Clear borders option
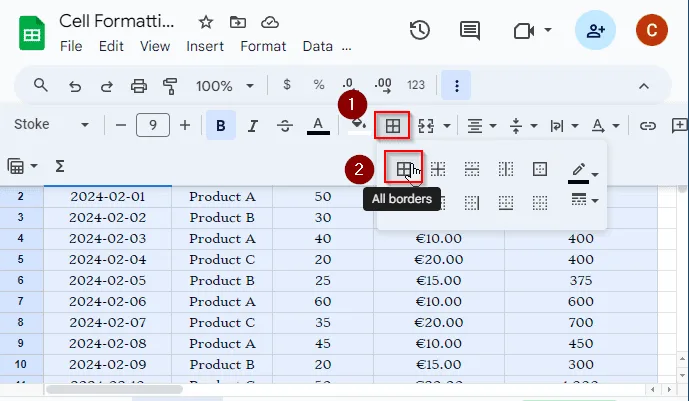 (540, 203)
